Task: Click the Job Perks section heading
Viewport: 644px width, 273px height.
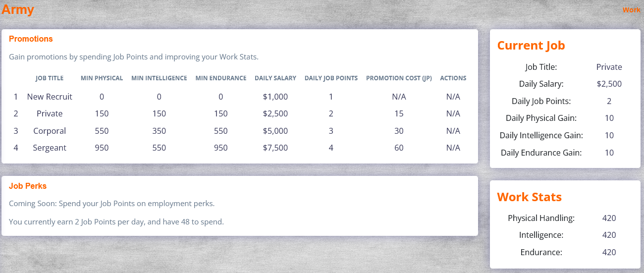Action: [x=28, y=186]
